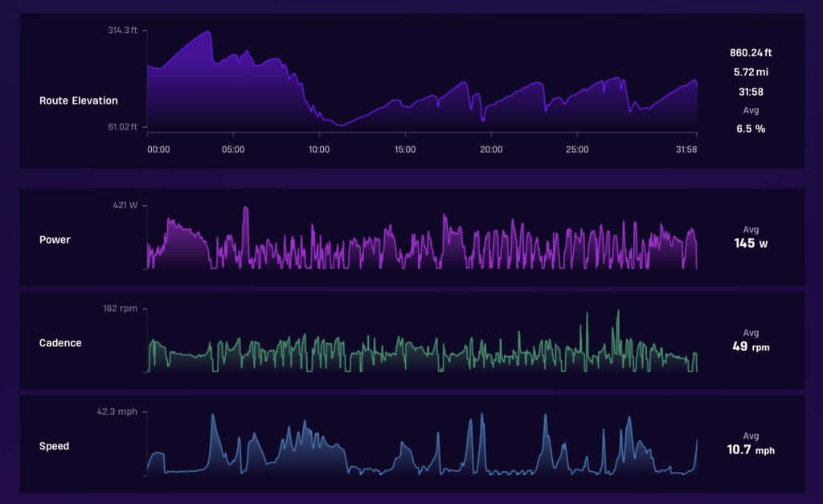Click the 42.3 mph max speed label
Screen dimensions: 823x504
(117, 412)
